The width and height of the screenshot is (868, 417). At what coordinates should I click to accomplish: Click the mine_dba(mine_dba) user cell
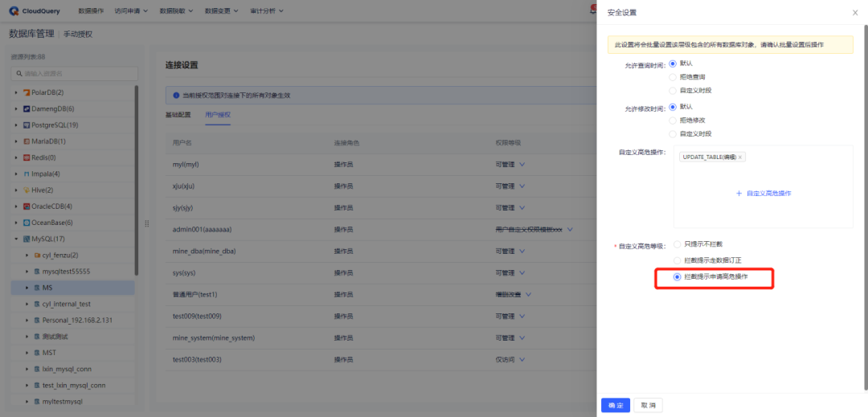tap(204, 251)
